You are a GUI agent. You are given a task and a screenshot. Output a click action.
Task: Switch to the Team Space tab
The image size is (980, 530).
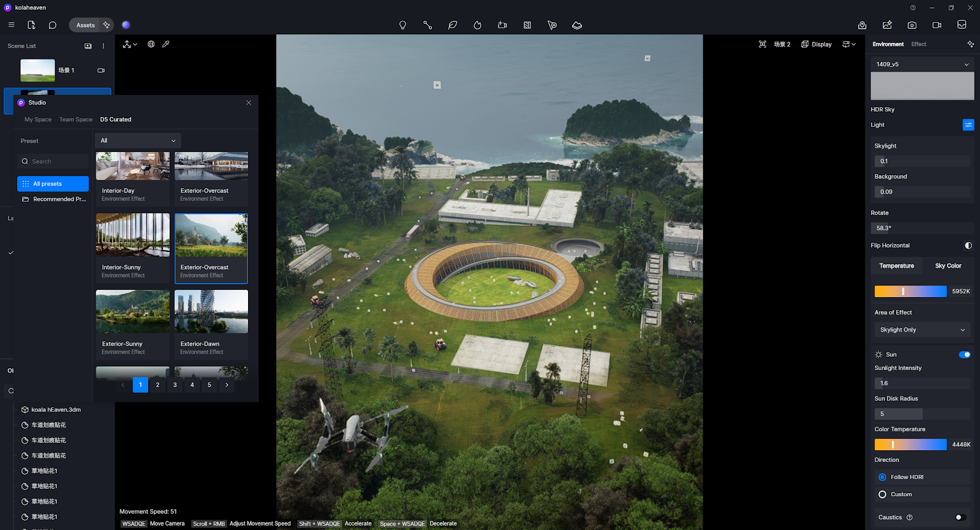[x=76, y=119]
